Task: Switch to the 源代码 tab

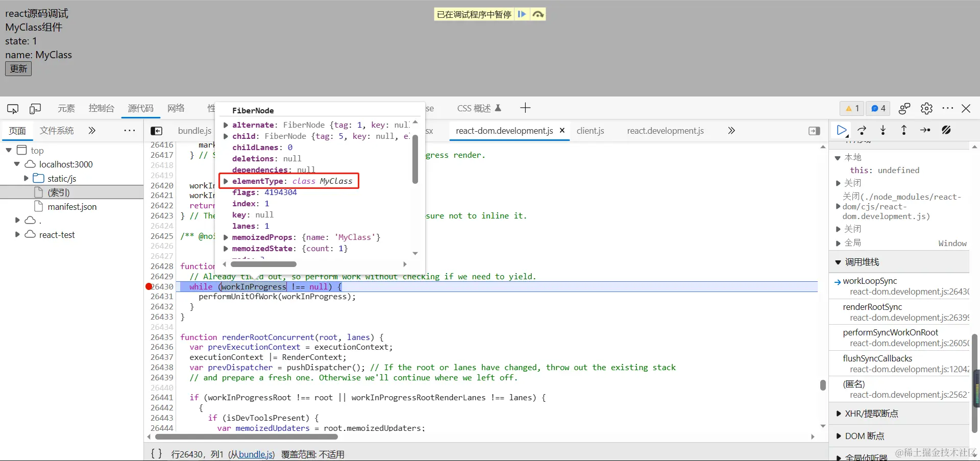Action: pos(140,108)
